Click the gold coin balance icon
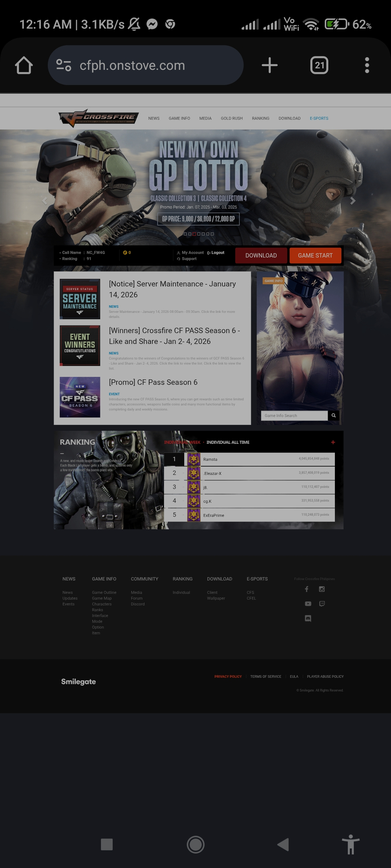 click(125, 253)
